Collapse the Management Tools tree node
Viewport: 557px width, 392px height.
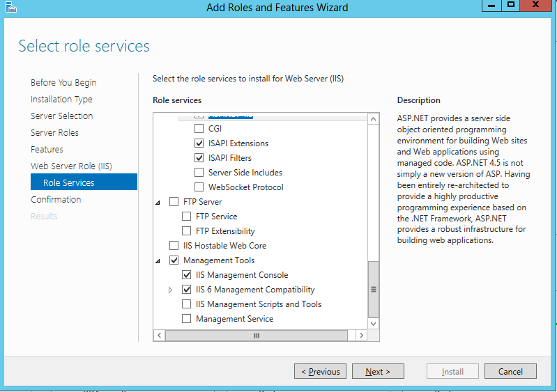(x=158, y=260)
